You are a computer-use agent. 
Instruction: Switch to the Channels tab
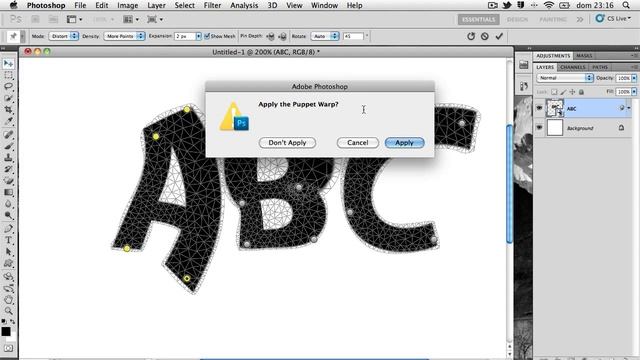(x=572, y=67)
